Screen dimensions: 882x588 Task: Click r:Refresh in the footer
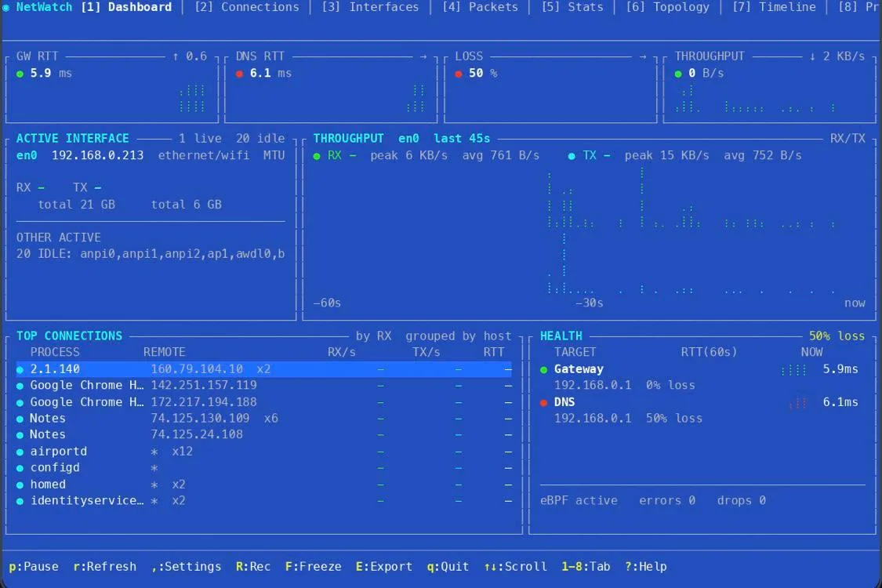105,567
